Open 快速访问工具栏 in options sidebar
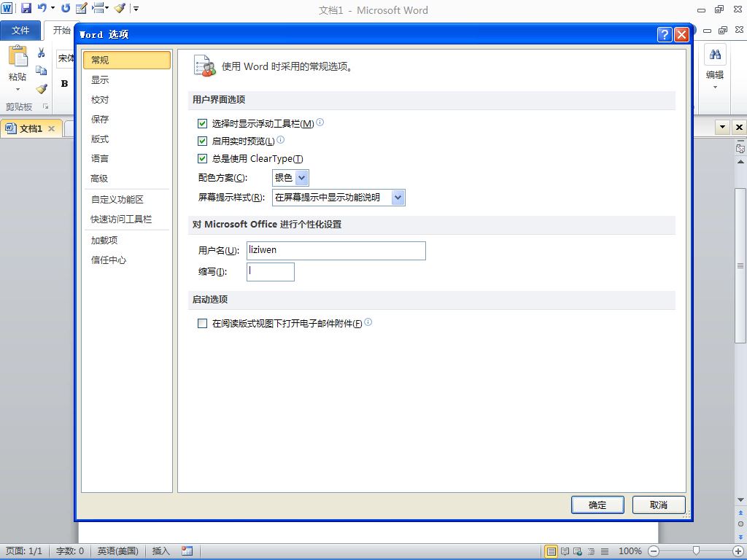 click(127, 219)
